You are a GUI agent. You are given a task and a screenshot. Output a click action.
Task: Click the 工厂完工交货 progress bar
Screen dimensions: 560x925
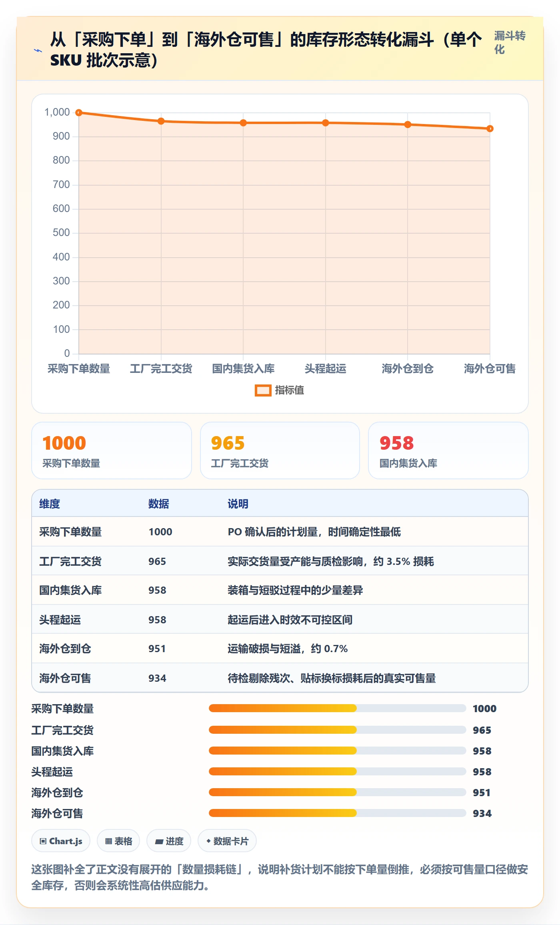coord(337,730)
